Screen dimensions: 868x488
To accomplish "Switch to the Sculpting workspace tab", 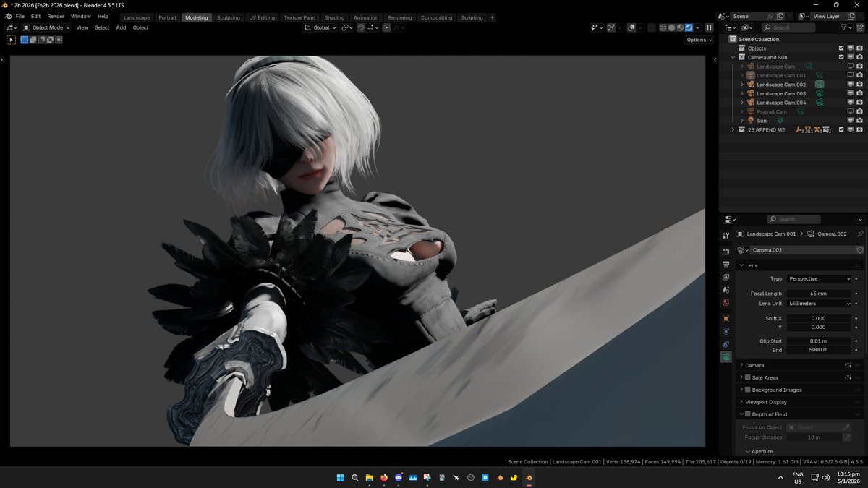I will [x=229, y=17].
